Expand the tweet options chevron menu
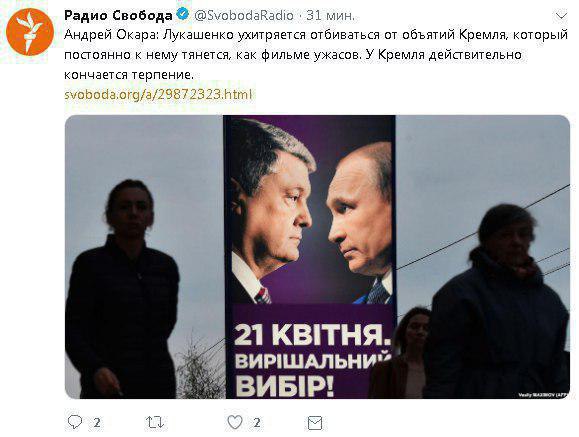The width and height of the screenshot is (579, 437). [561, 16]
